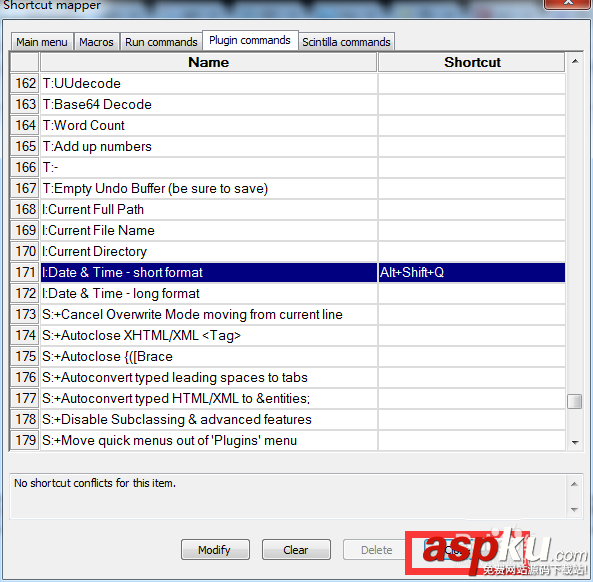Select row I:Date & Time - long format

click(288, 293)
